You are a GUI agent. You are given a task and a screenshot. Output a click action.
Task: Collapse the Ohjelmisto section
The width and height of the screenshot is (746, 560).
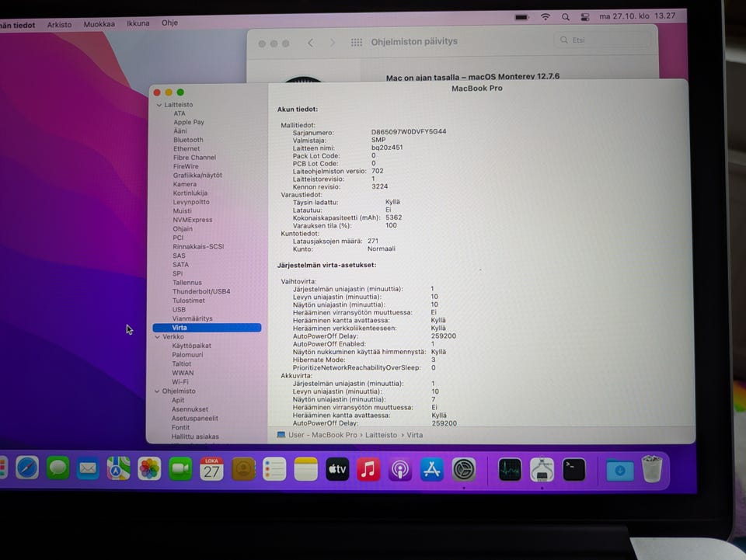click(157, 391)
